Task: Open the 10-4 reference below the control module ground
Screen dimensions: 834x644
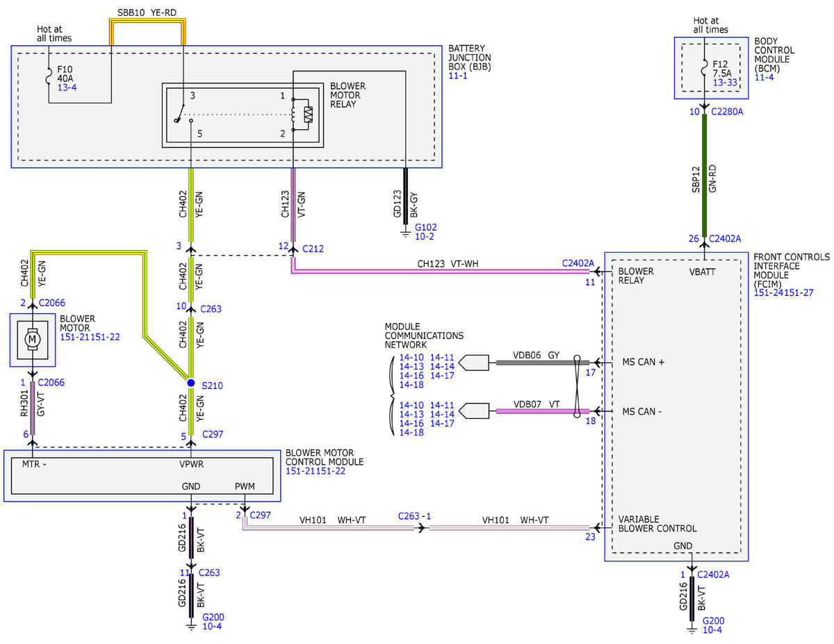Action: tap(211, 627)
